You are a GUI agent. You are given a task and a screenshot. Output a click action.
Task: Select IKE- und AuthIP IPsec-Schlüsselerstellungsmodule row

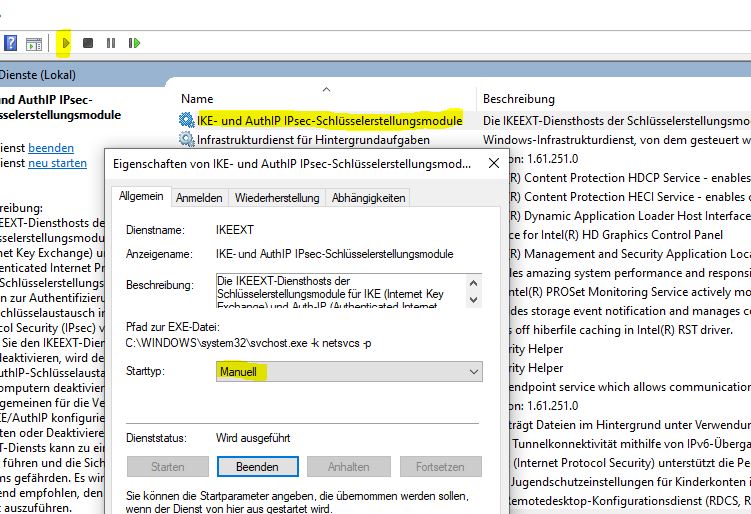click(330, 120)
